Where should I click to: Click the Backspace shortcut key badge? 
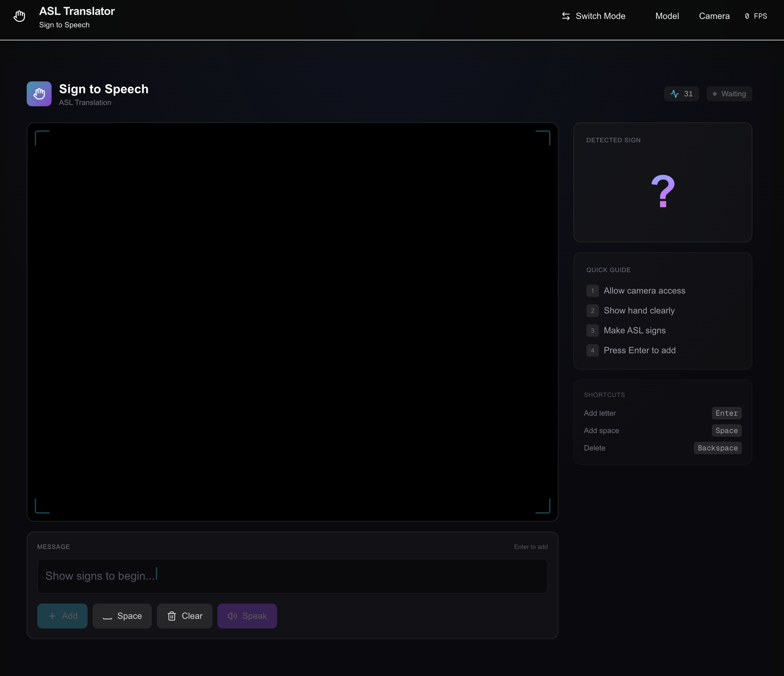(x=718, y=448)
